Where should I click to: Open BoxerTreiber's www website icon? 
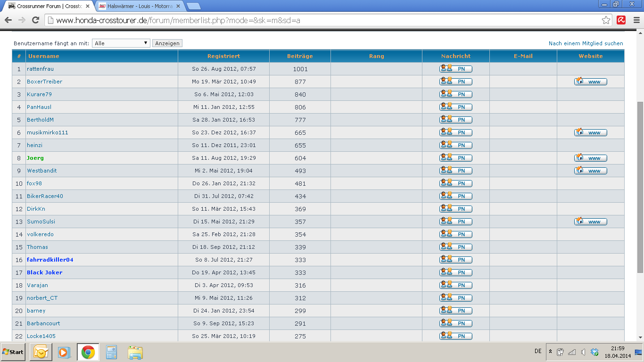(x=590, y=82)
